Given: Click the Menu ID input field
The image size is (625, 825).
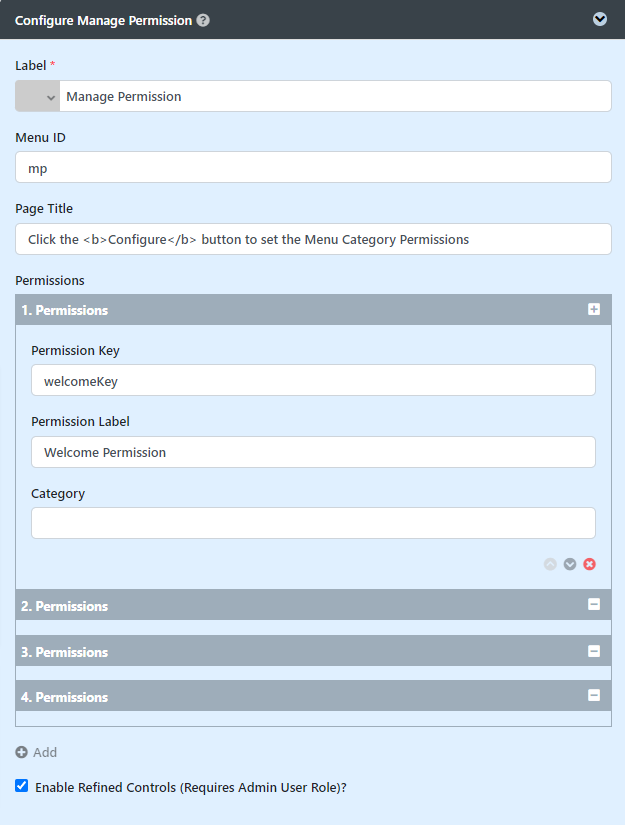Looking at the screenshot, I should coord(313,168).
